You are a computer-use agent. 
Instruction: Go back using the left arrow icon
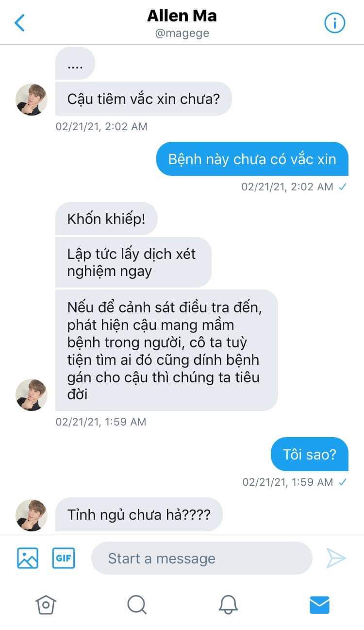point(19,23)
